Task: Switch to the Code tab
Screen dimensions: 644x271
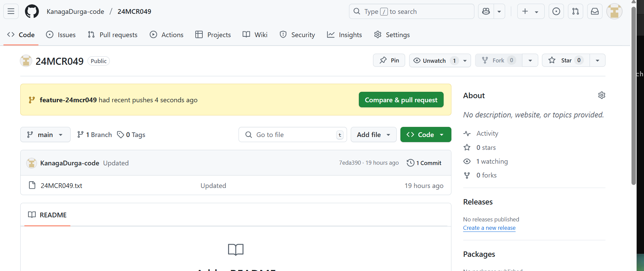Action: (x=21, y=35)
